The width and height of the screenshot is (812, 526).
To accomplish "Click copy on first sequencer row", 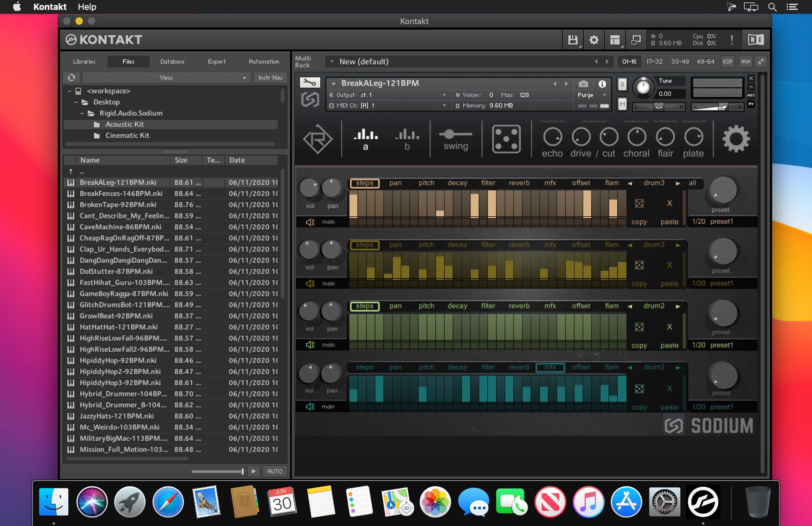I will [639, 222].
